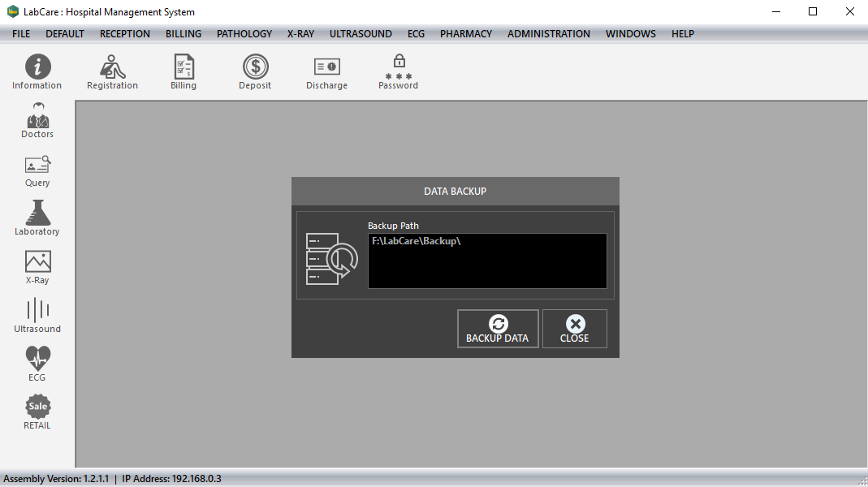Open the RECEPTION menu
This screenshot has width=868, height=487.
coord(124,34)
